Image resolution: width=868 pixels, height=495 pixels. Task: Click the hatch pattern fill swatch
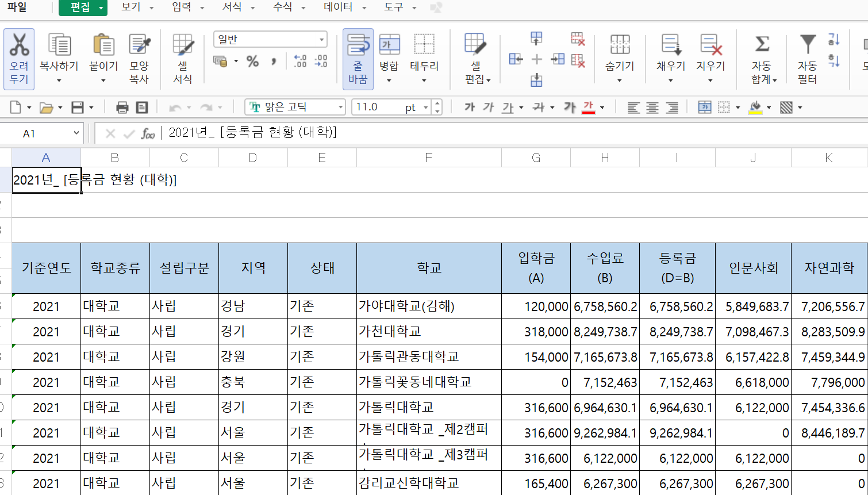[x=786, y=108]
